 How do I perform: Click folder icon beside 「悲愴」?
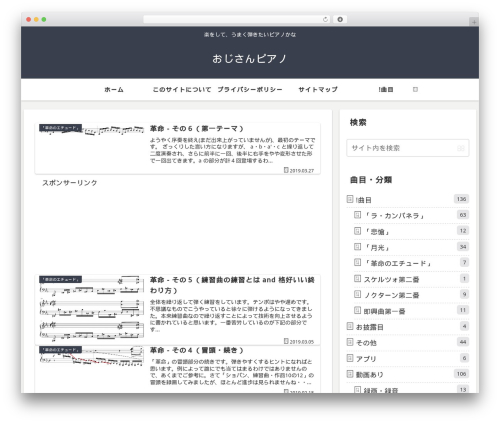(357, 231)
